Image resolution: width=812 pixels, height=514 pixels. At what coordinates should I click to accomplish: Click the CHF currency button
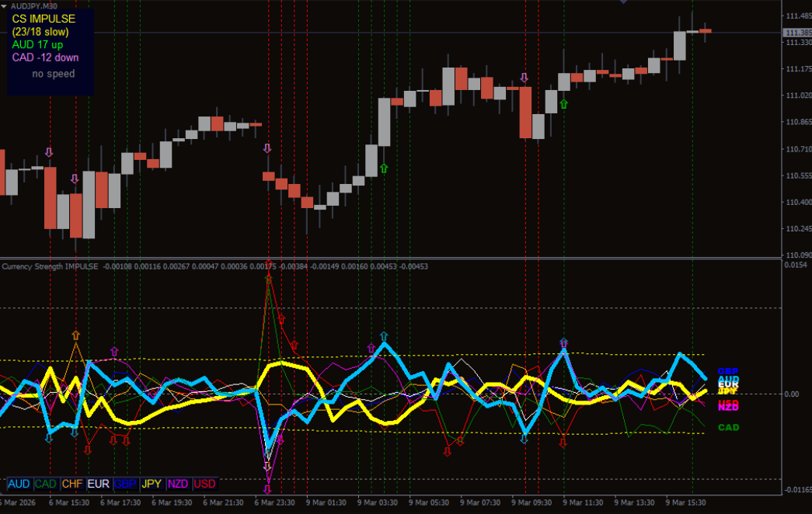[x=72, y=484]
